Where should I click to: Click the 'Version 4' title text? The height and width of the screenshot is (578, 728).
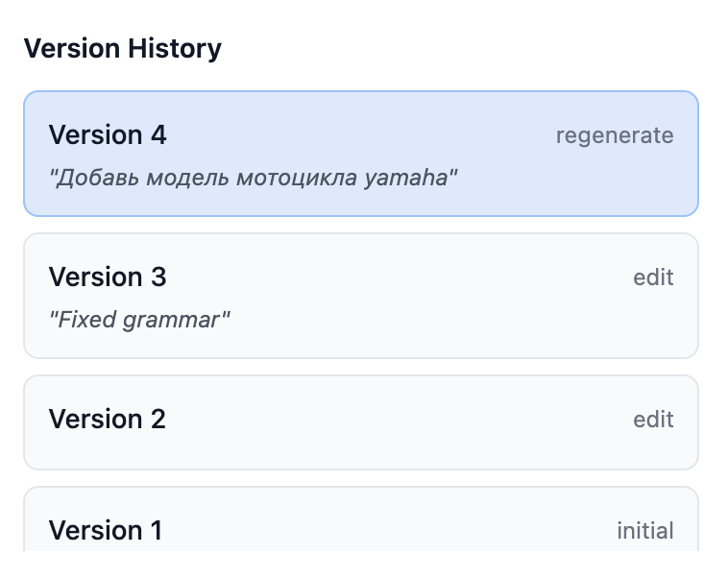[108, 135]
